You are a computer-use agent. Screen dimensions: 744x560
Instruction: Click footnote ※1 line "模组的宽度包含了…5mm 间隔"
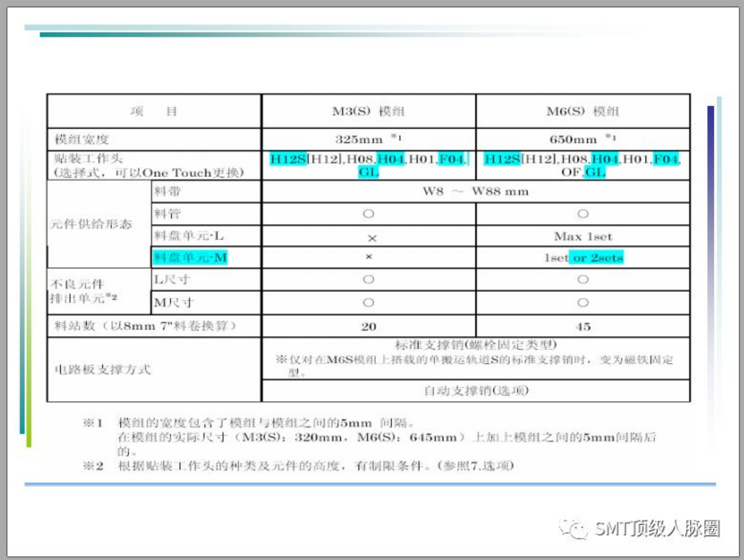point(266,423)
